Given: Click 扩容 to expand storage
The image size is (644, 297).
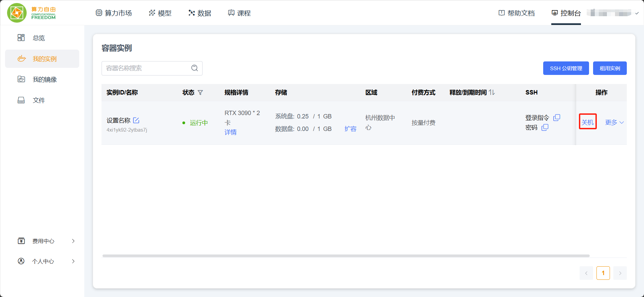Looking at the screenshot, I should coord(350,129).
